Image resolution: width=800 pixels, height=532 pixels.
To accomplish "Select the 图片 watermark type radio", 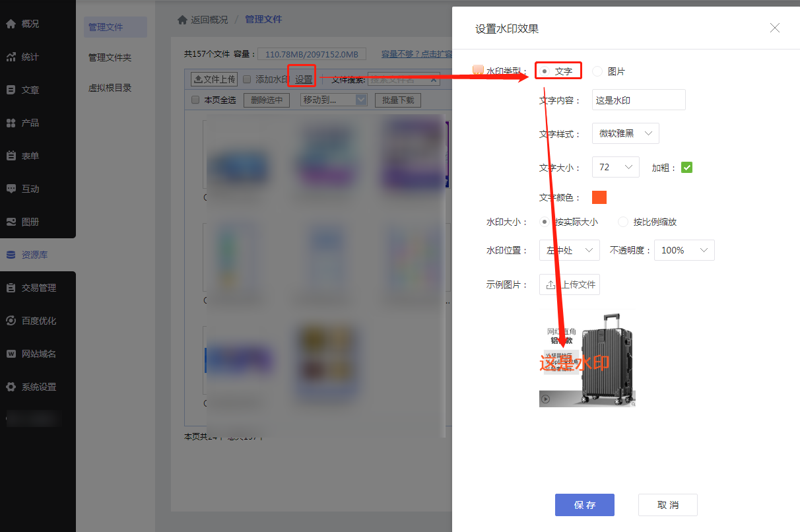I will (x=597, y=71).
